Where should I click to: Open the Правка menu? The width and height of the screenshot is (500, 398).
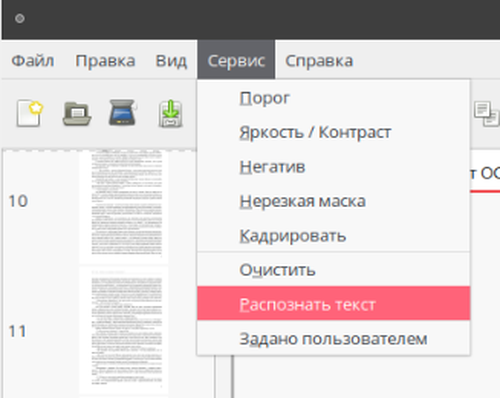pyautogui.click(x=105, y=61)
